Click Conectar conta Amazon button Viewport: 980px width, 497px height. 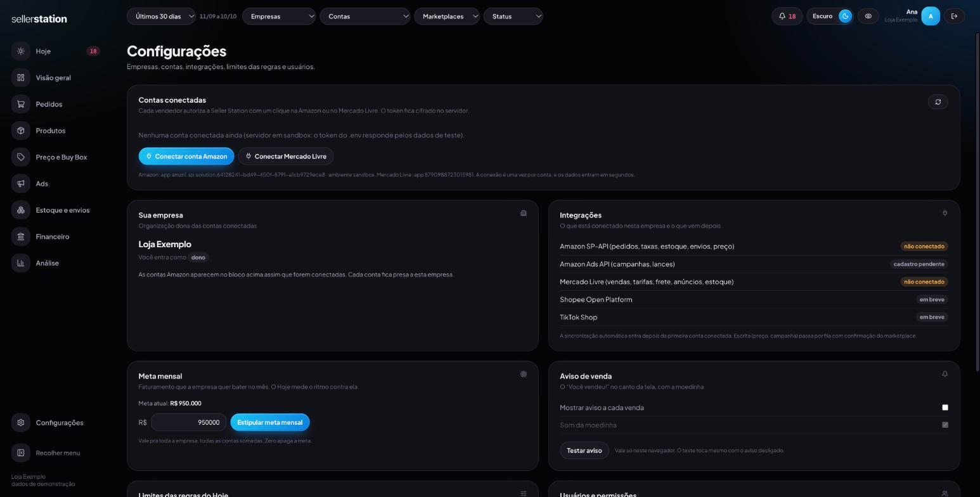pyautogui.click(x=186, y=157)
